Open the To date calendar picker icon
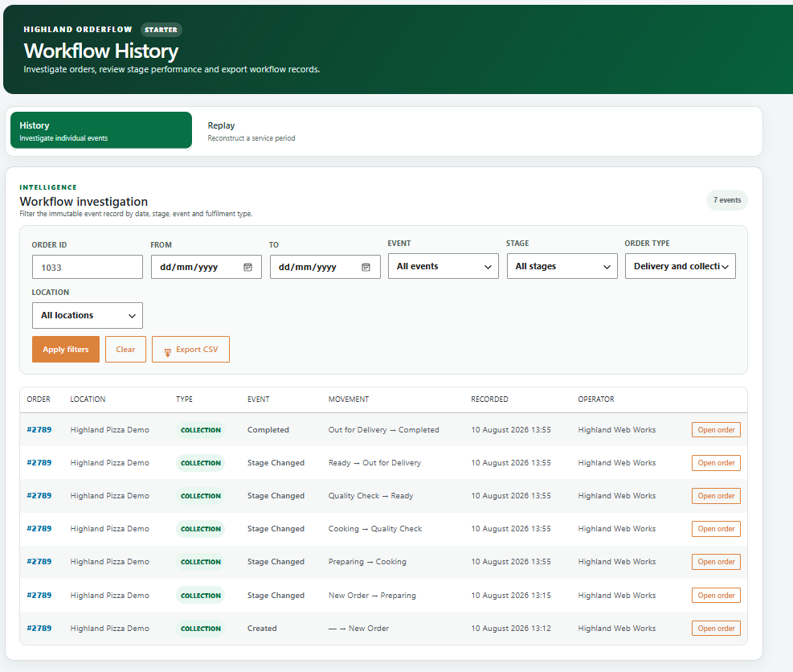The width and height of the screenshot is (793, 672). point(366,267)
